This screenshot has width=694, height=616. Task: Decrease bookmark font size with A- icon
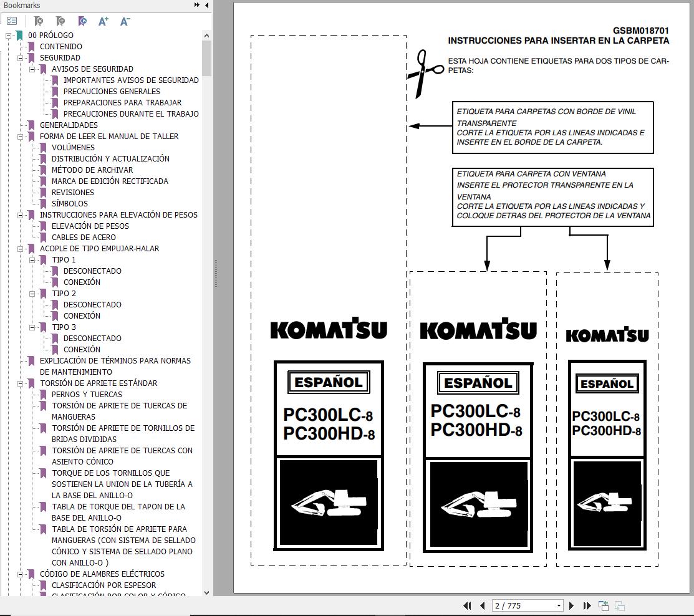tap(125, 21)
